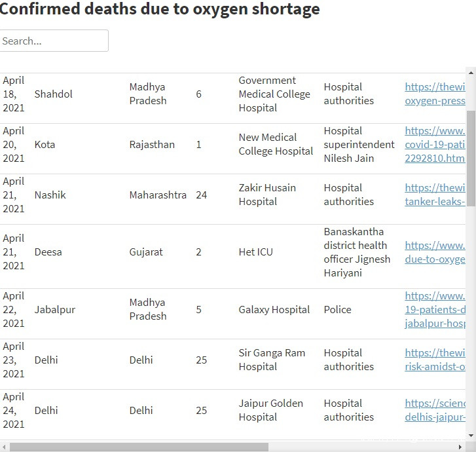Screen dimensions: 476x452
Task: Open the source link for Jabalpur row
Action: coord(435,309)
